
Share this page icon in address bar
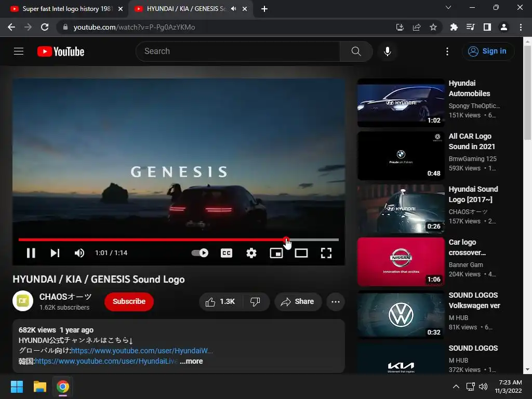tap(417, 27)
